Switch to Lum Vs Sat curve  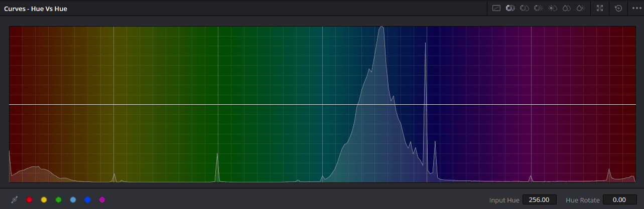click(552, 8)
